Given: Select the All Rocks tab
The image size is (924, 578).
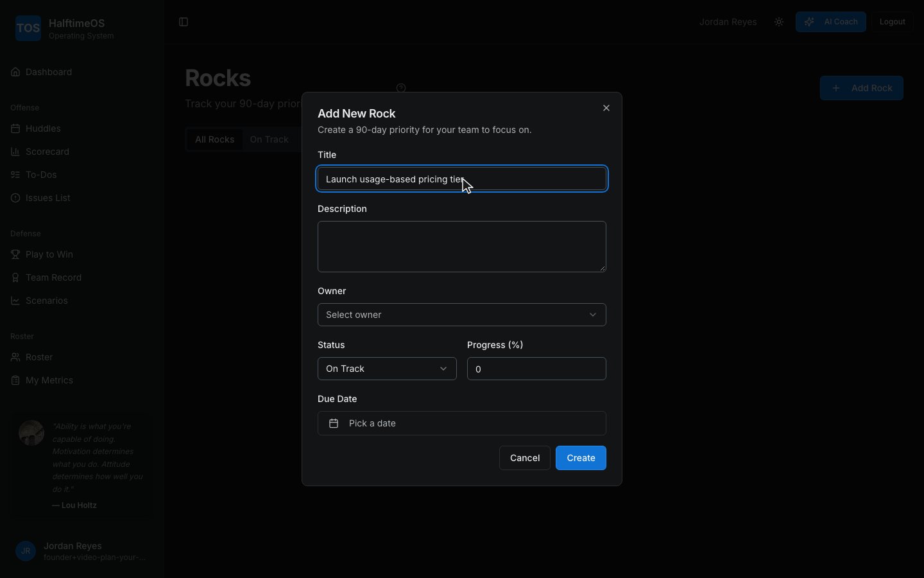Looking at the screenshot, I should (215, 139).
